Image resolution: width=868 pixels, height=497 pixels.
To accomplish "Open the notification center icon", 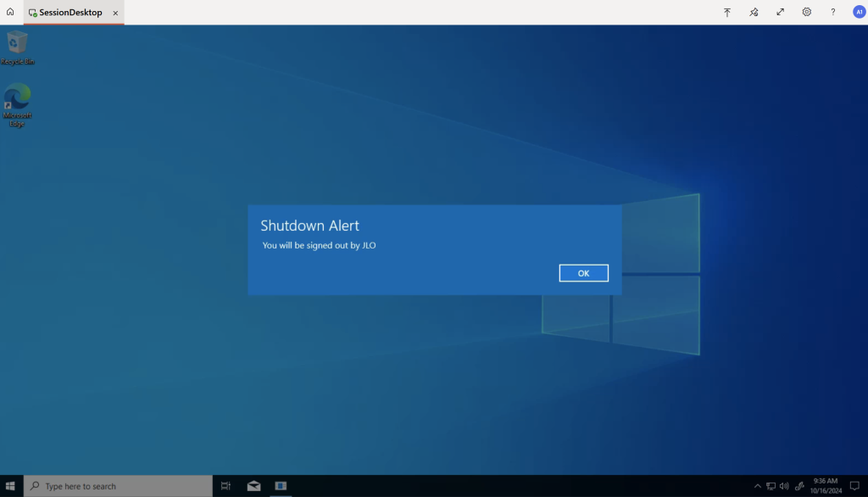I will coord(854,486).
